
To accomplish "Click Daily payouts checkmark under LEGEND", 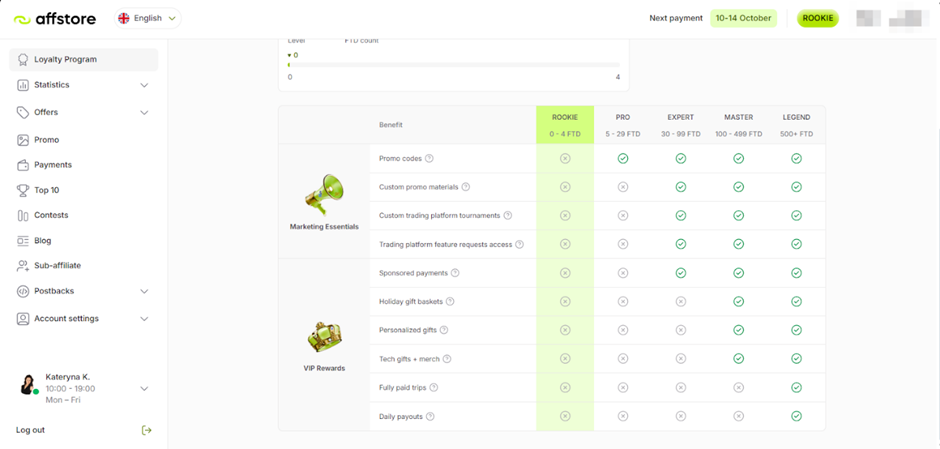I will coord(796,416).
